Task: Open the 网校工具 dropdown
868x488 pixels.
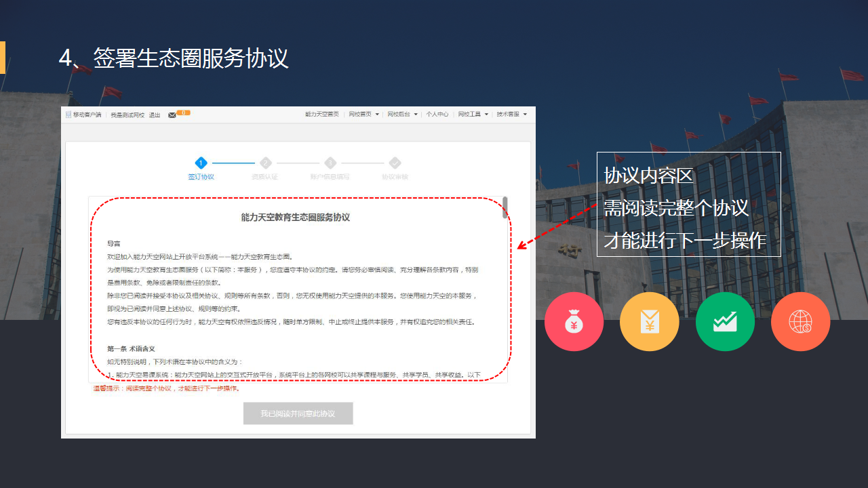Action: [473, 115]
